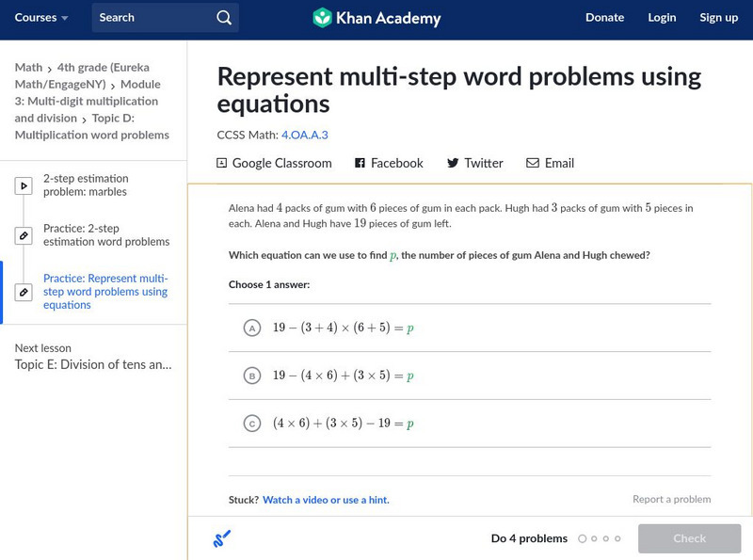Click the Login menu item
The image size is (753, 560).
(662, 18)
